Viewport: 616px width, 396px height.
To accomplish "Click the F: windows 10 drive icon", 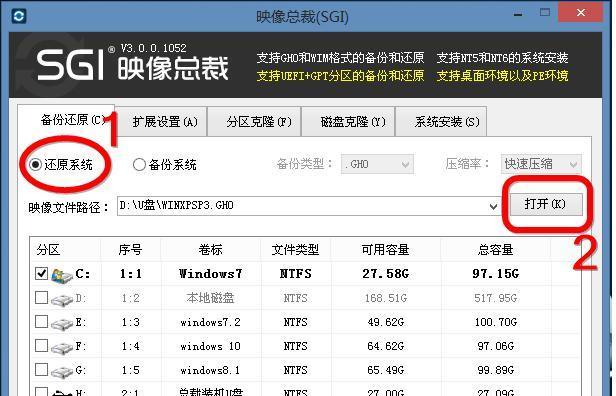I will [x=62, y=348].
